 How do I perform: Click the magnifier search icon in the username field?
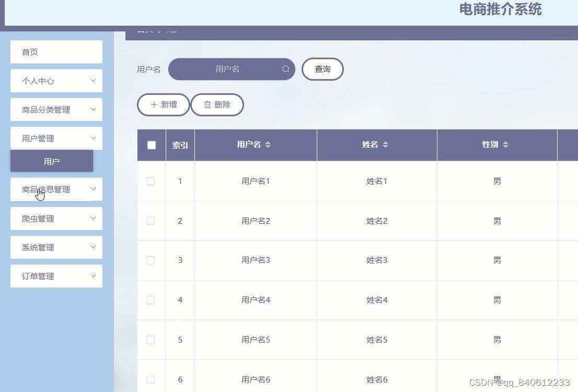[x=285, y=68]
